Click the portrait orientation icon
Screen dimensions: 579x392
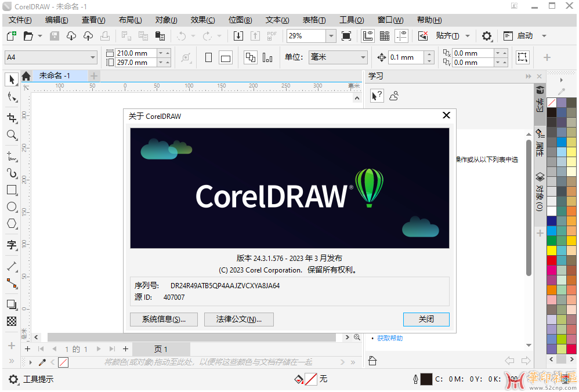click(208, 57)
